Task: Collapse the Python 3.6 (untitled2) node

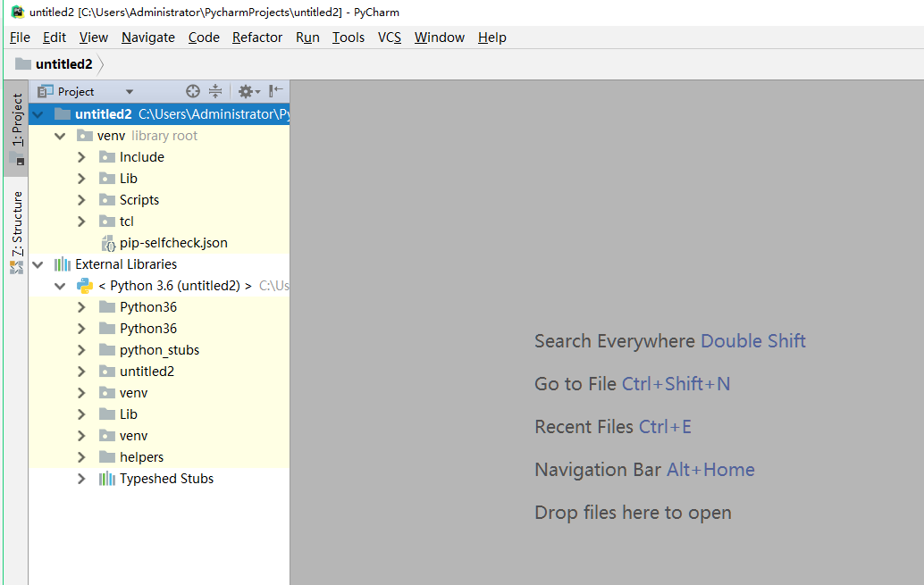Action: pos(60,287)
